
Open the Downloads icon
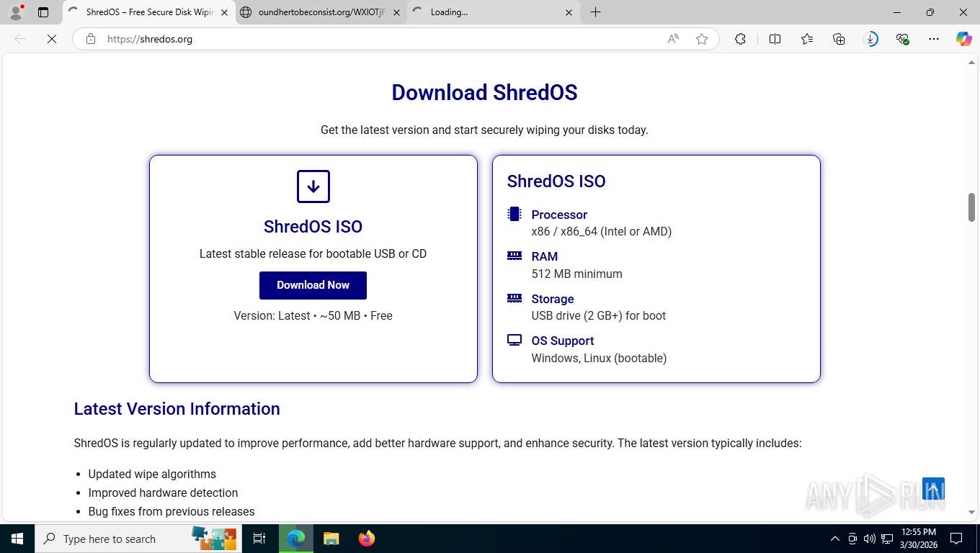[x=871, y=39]
